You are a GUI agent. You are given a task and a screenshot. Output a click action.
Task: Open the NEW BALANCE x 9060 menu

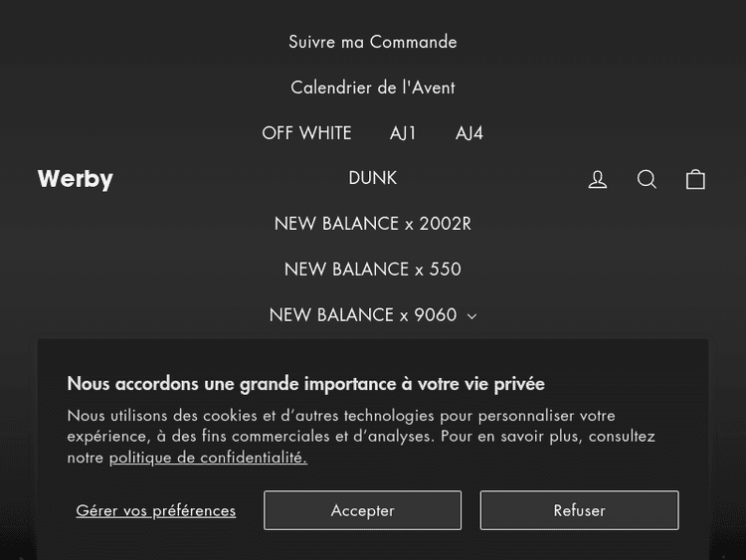tap(362, 315)
